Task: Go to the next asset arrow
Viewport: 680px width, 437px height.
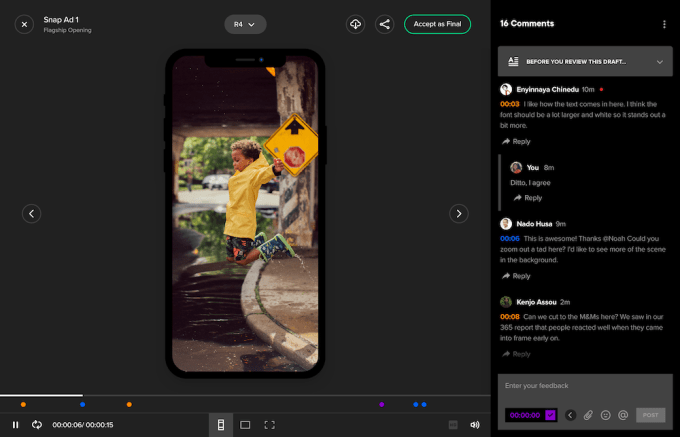Action: click(458, 213)
